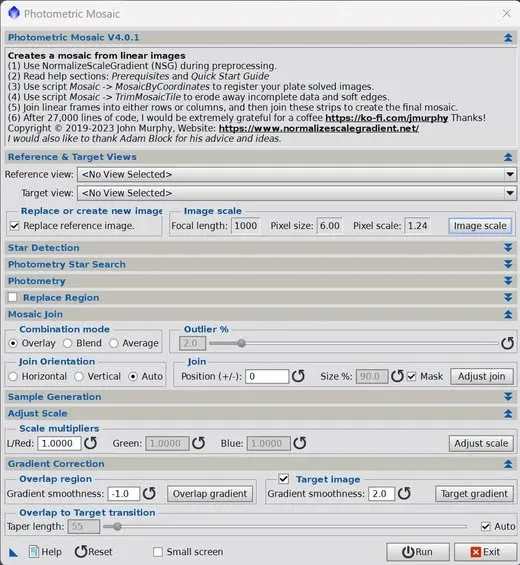Reset all settings with Reset button

[93, 552]
